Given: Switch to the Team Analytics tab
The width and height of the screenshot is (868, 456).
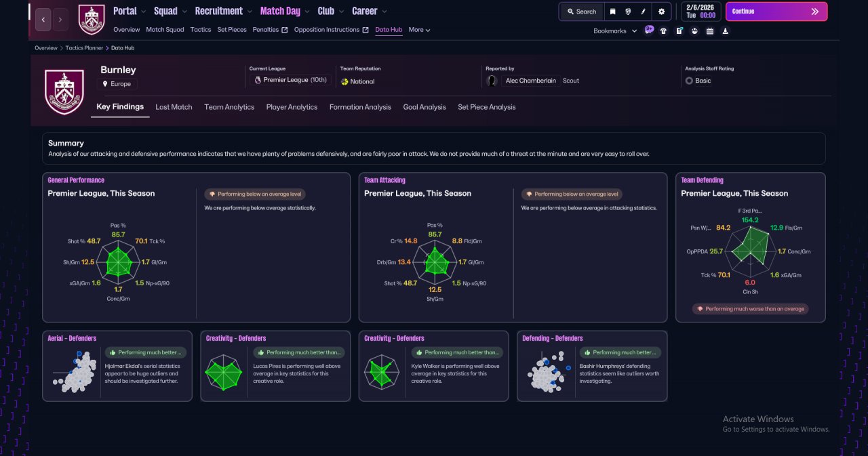Looking at the screenshot, I should [229, 107].
